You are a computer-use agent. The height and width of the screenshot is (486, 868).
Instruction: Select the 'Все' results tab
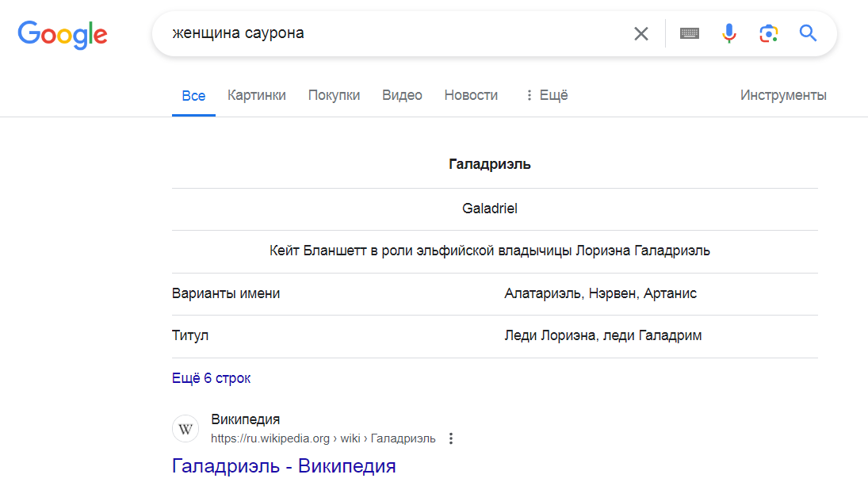coord(193,96)
